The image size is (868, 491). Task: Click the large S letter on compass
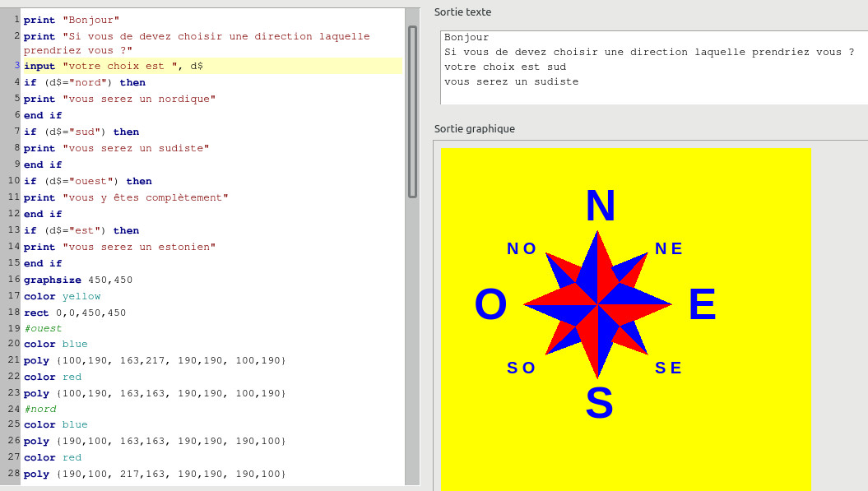(x=599, y=402)
